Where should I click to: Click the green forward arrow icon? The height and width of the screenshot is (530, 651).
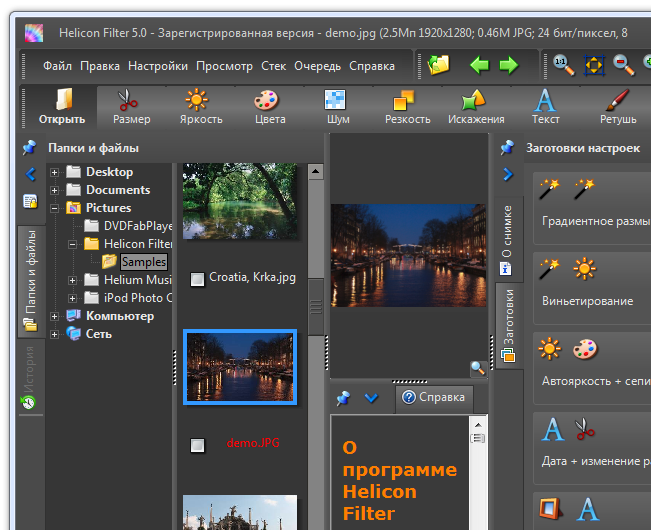[x=509, y=66]
